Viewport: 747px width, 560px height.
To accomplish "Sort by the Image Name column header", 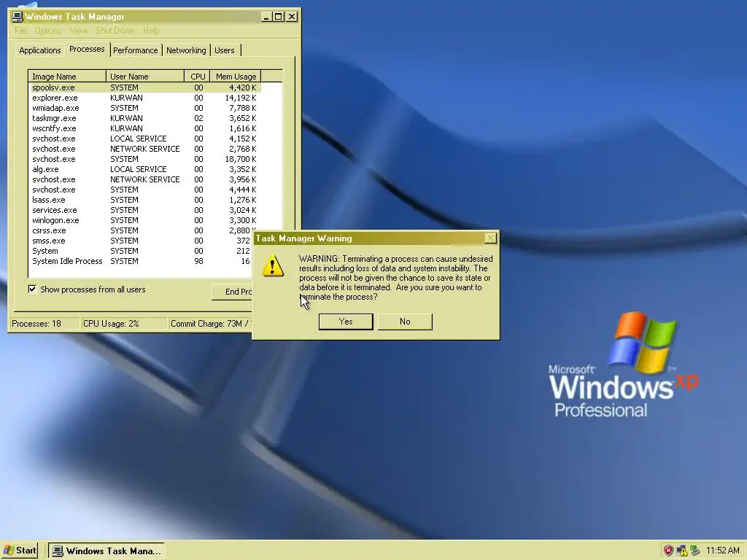I will coord(67,76).
